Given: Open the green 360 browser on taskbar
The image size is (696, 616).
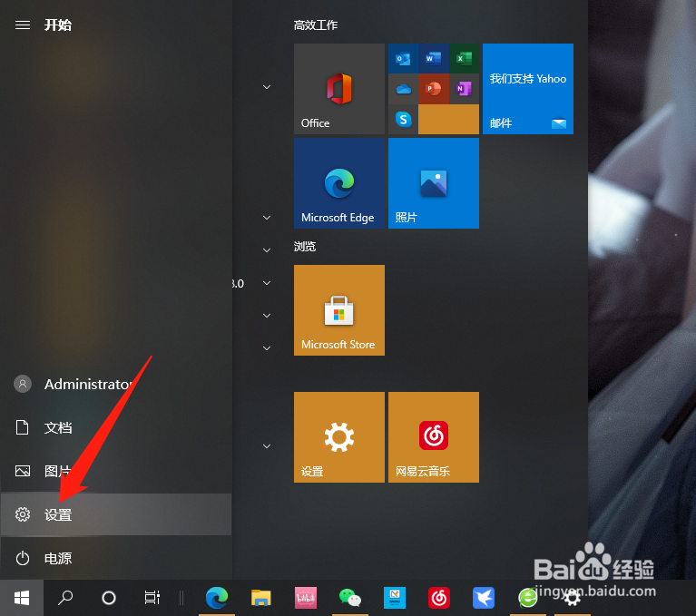Looking at the screenshot, I should point(528,598).
